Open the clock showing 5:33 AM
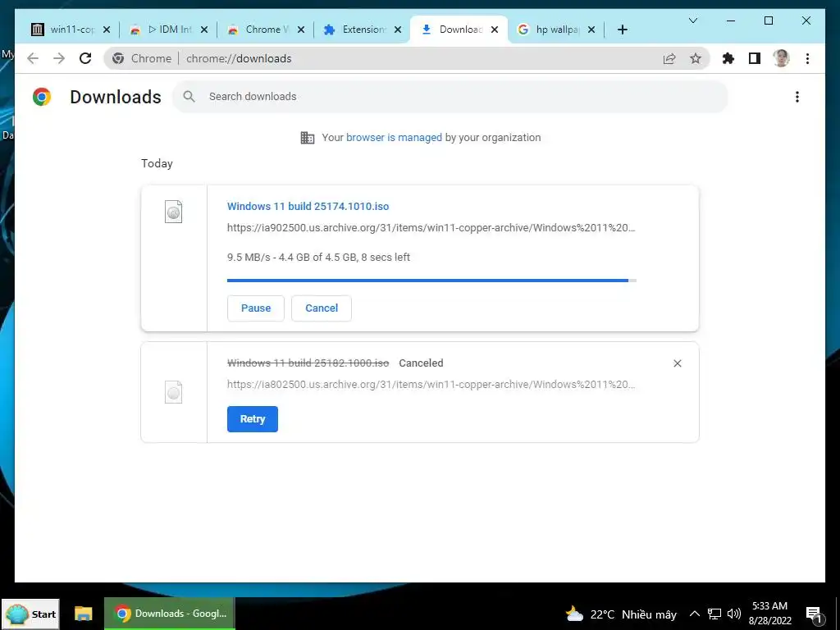Screen dimensions: 840x630 (x=769, y=614)
